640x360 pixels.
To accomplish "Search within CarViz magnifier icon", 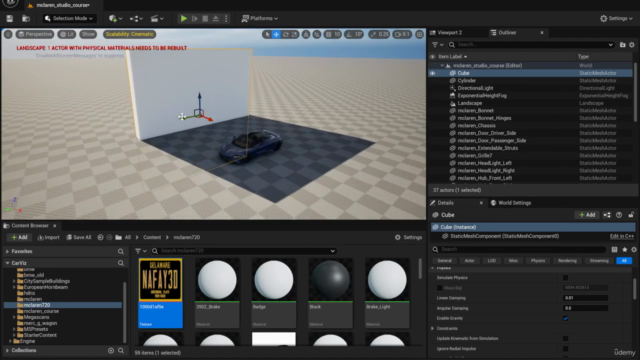I will 121,263.
